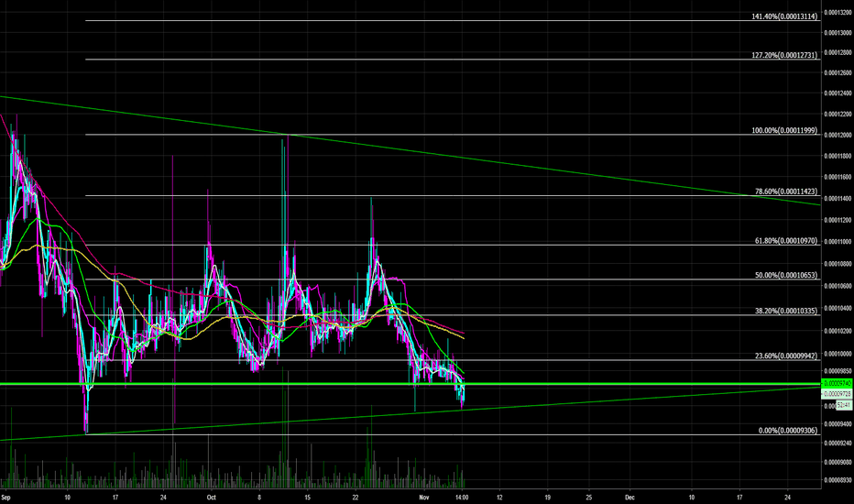
Task: Click the 0.00009728 current price tag
Action: tap(837, 394)
